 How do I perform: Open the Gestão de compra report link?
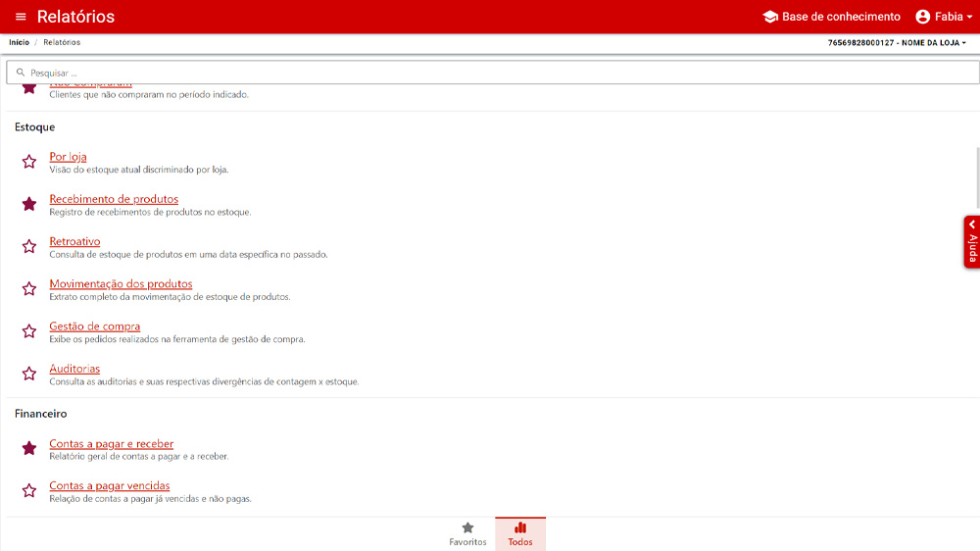pyautogui.click(x=95, y=326)
